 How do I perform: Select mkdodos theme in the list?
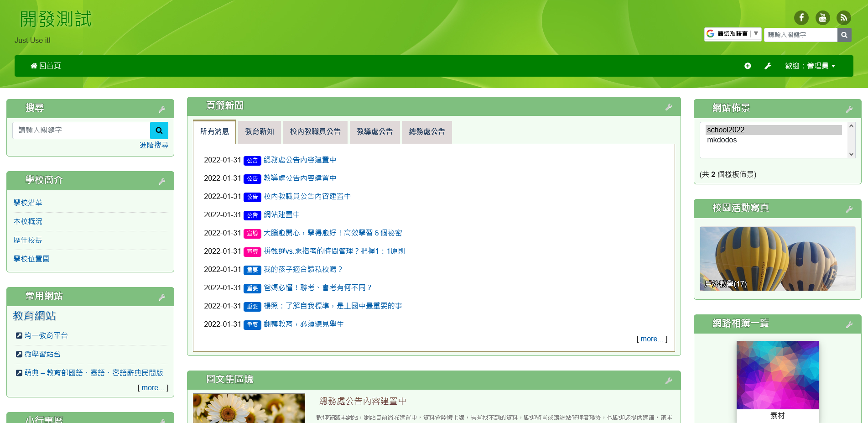[722, 140]
